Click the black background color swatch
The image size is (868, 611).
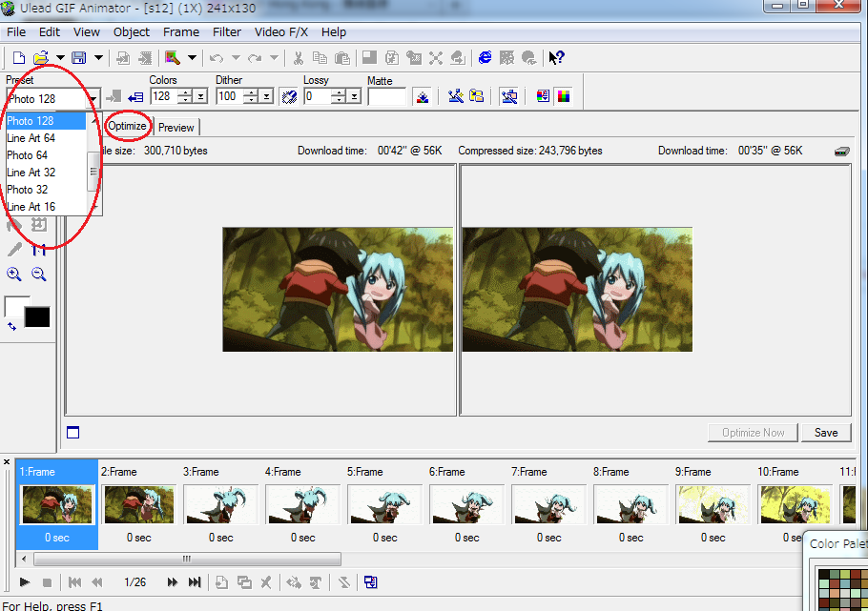click(x=37, y=317)
